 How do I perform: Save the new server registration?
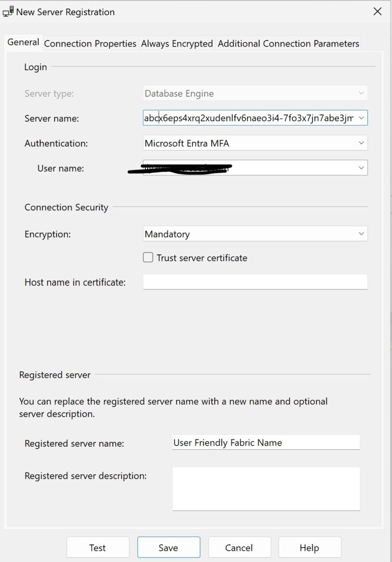coord(168,547)
